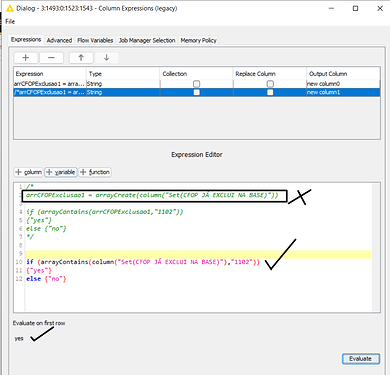Toggle Replace Column checkbox in first row

[x=270, y=84]
